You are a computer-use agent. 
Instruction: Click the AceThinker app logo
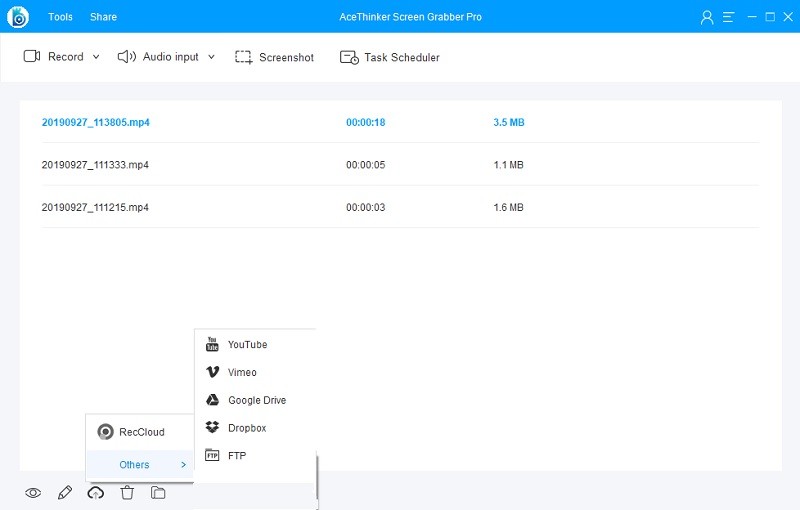point(18,17)
